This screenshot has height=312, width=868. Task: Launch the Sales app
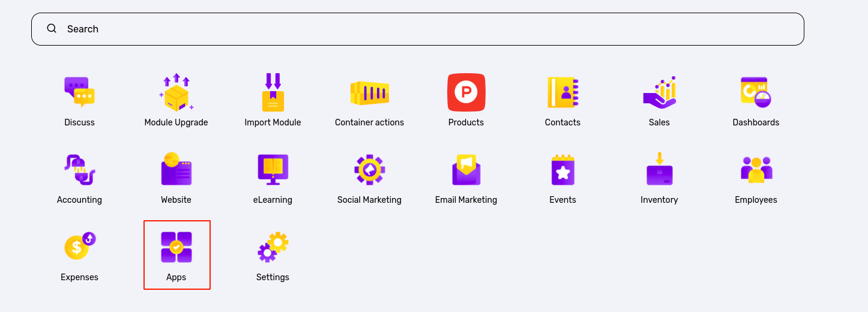click(x=659, y=93)
